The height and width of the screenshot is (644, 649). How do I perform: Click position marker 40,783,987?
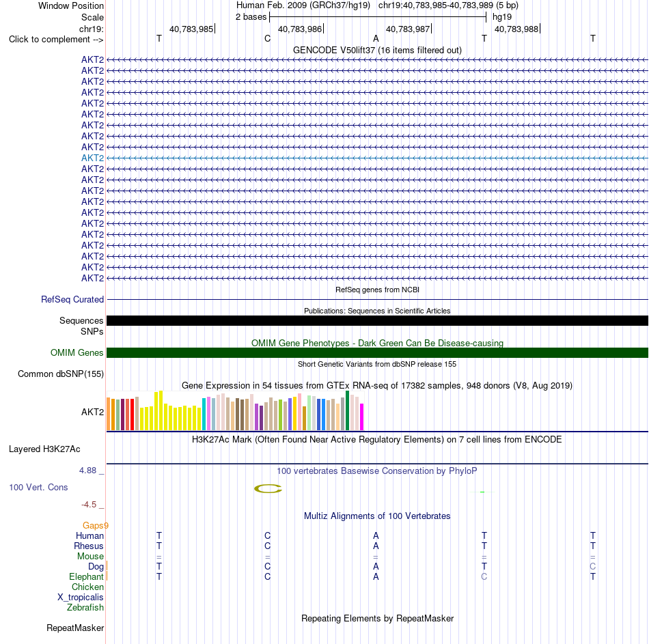click(x=408, y=29)
